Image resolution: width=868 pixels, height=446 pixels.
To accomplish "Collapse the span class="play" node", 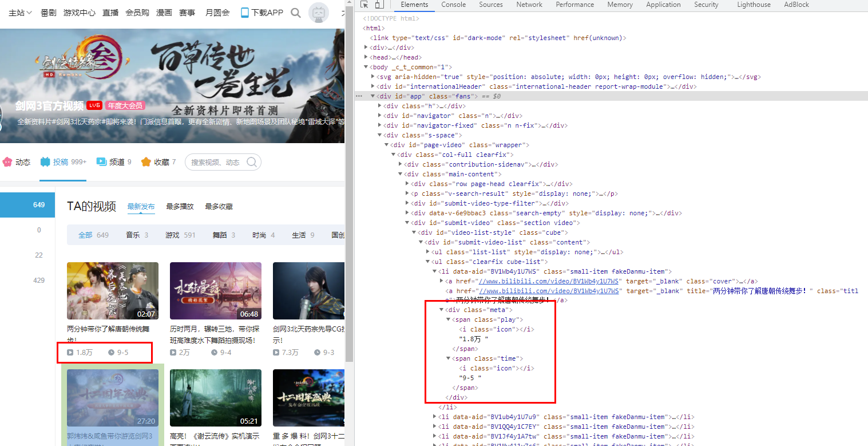I will click(x=449, y=319).
